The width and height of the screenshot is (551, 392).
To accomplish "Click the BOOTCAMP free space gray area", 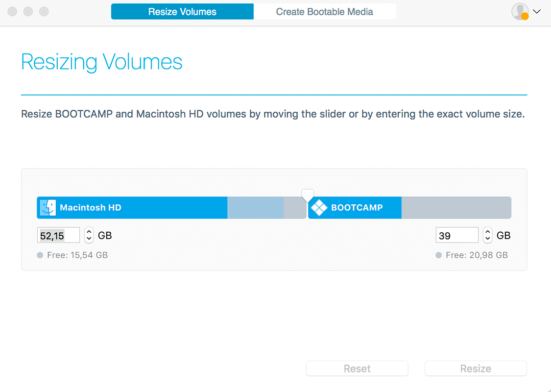I will (456, 207).
